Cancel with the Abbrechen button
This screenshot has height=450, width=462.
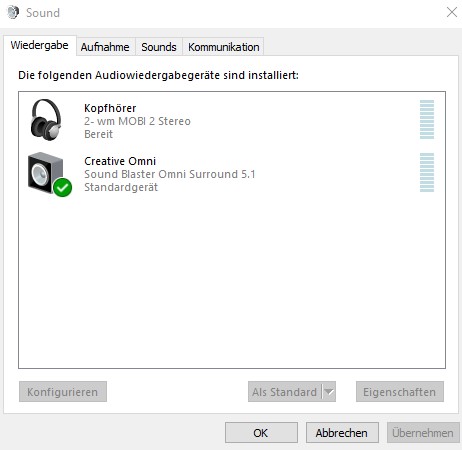coord(342,433)
